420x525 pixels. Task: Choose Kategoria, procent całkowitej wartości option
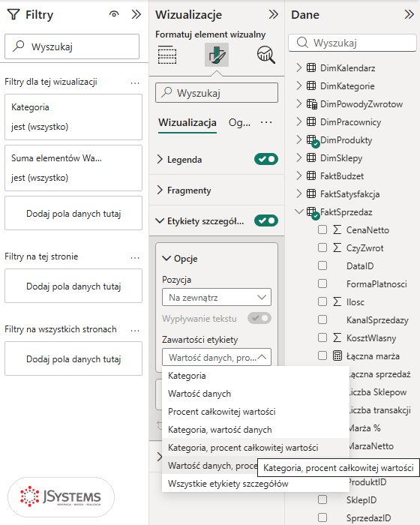tap(256, 447)
